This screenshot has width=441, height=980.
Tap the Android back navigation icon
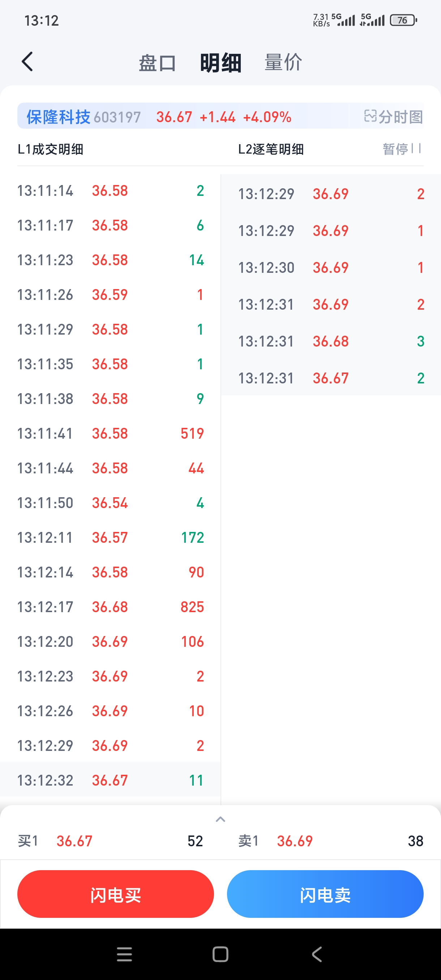point(317,954)
